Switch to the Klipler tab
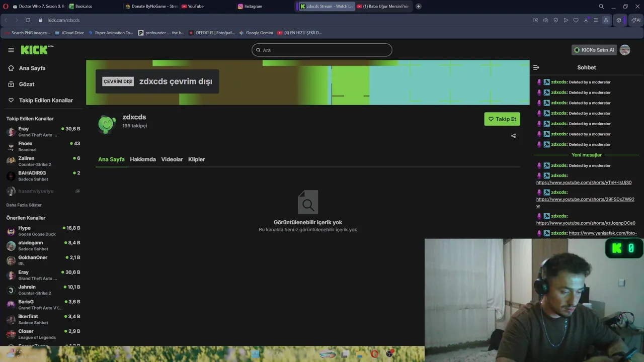This screenshot has width=644, height=362. coord(197,159)
